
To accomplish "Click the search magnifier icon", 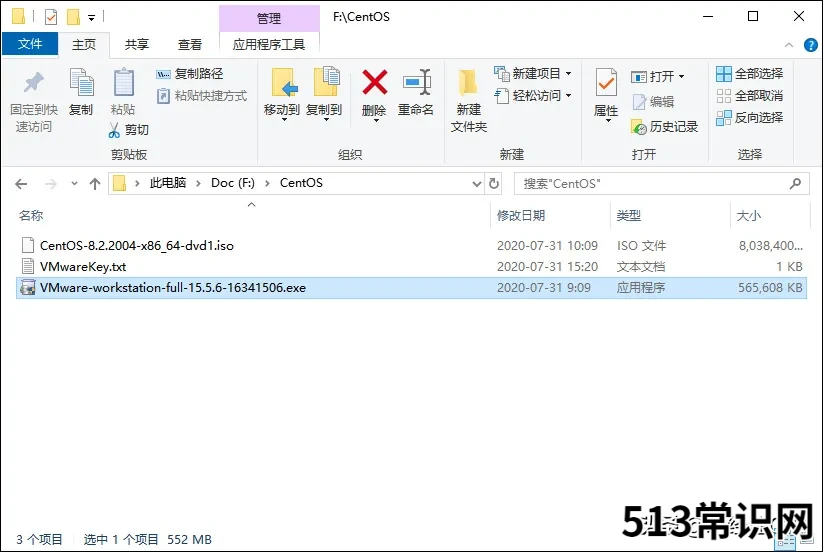I will click(796, 184).
